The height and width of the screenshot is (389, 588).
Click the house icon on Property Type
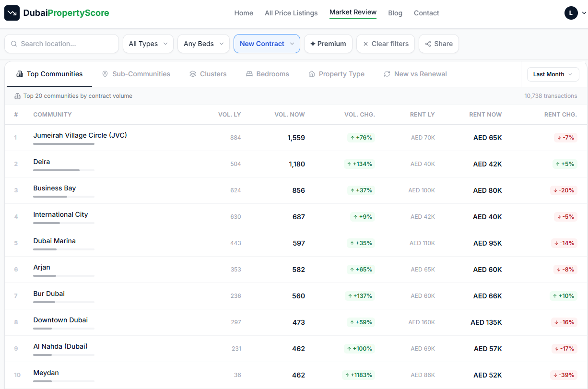point(312,74)
